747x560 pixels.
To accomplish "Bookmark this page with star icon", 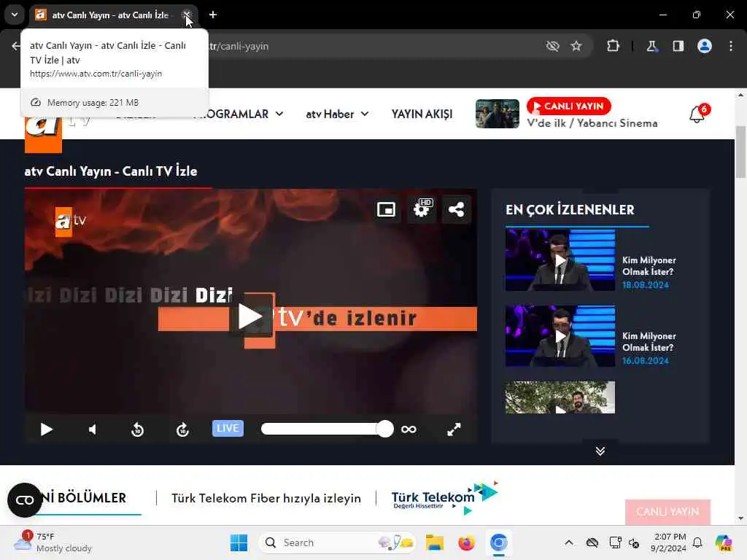I will pyautogui.click(x=576, y=46).
